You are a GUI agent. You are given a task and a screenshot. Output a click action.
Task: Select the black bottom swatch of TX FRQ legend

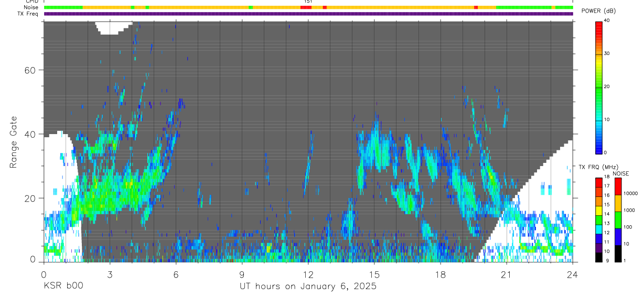coord(599,257)
